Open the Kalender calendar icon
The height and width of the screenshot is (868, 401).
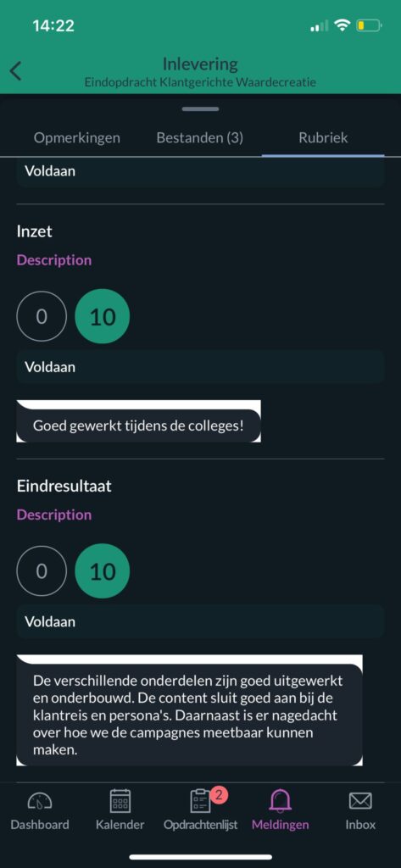[x=120, y=800]
